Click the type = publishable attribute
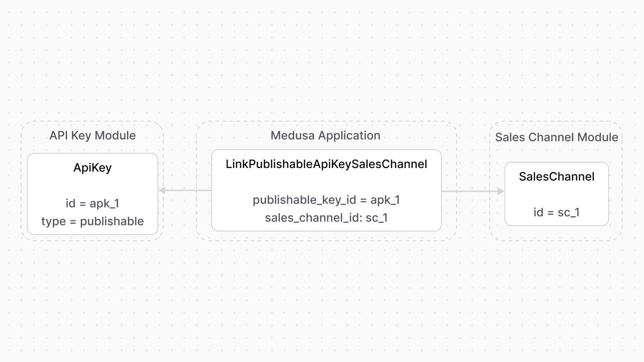 point(92,221)
